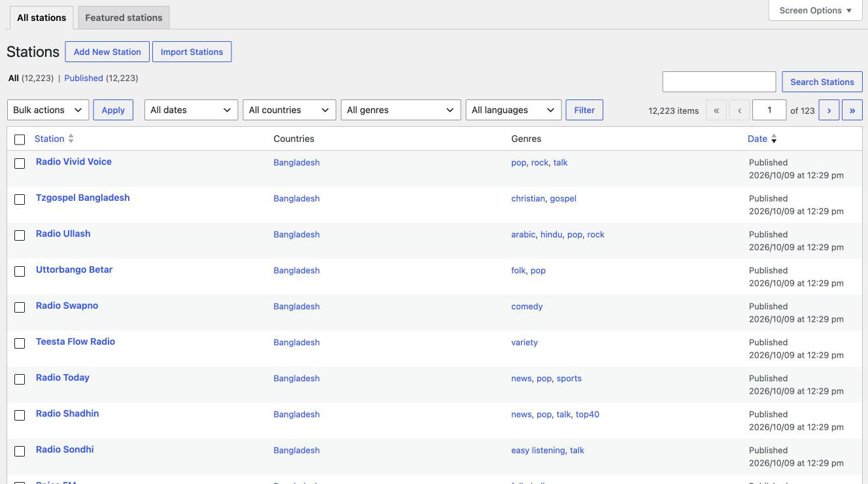Image resolution: width=868 pixels, height=484 pixels.
Task: Click folk genre in Uttorbango Betar row
Action: click(x=518, y=270)
